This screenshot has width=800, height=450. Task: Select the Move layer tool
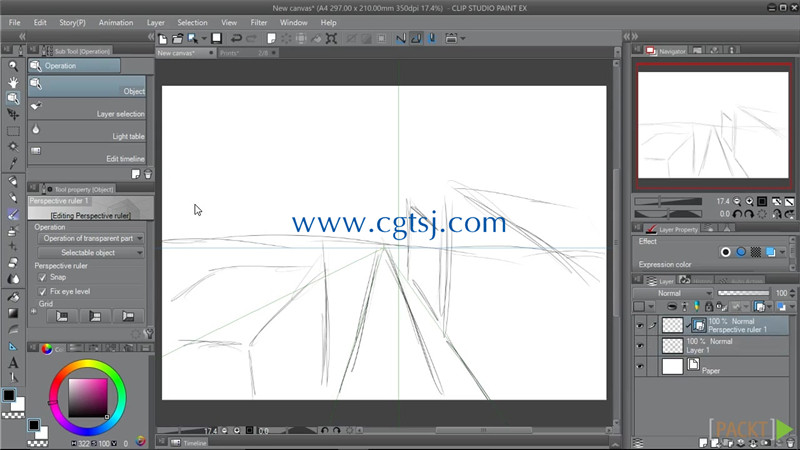tap(13, 115)
